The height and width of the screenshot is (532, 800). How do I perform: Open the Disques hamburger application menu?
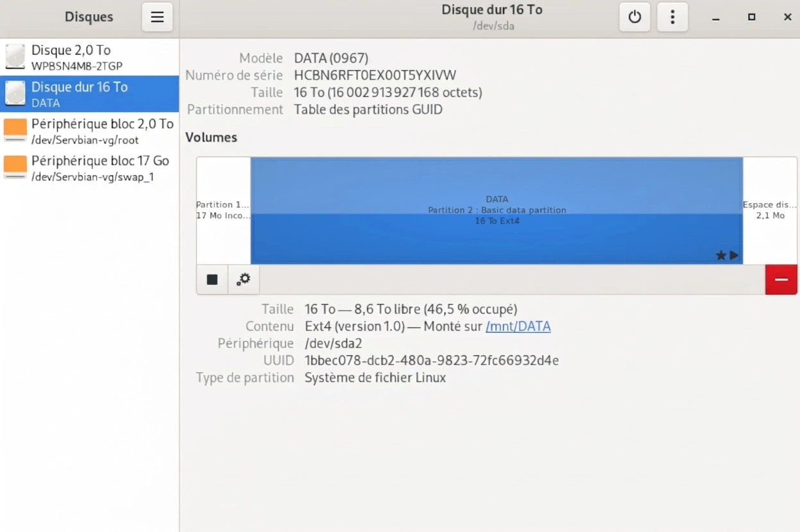pyautogui.click(x=157, y=17)
